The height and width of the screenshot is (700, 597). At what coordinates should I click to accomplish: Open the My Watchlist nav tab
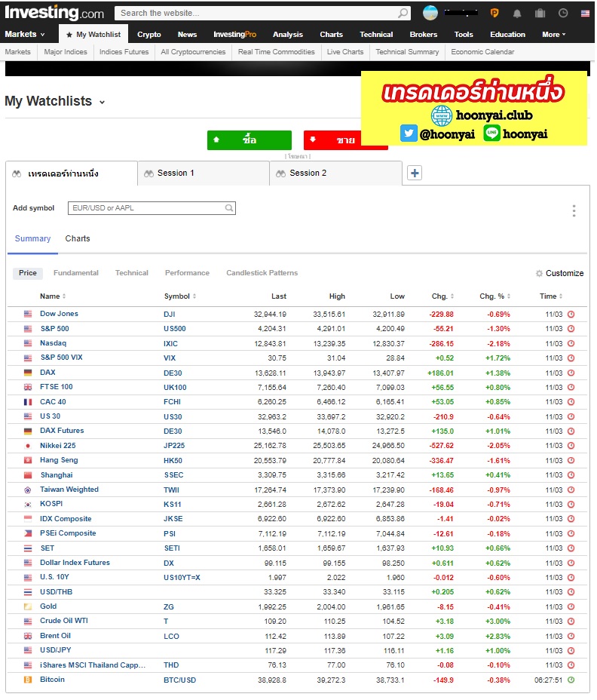tap(93, 35)
